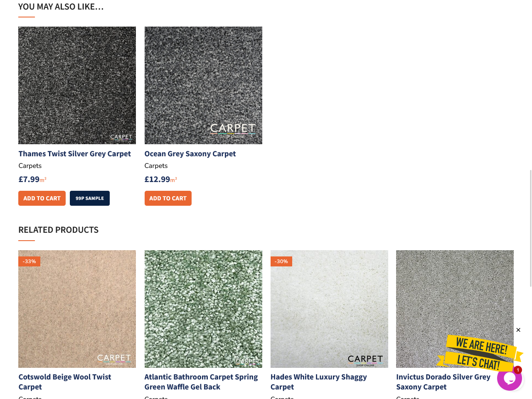Open the purple live chat bubble icon

pos(509,378)
